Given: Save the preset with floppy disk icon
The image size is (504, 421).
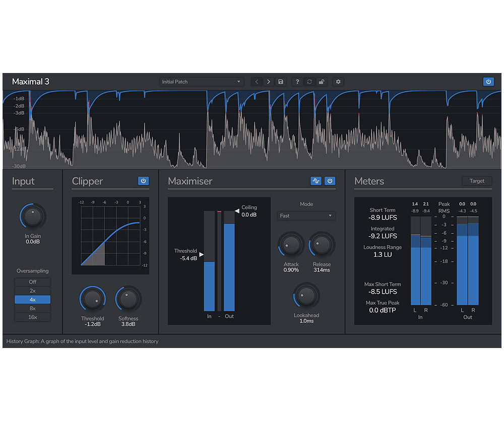Looking at the screenshot, I should (x=281, y=82).
